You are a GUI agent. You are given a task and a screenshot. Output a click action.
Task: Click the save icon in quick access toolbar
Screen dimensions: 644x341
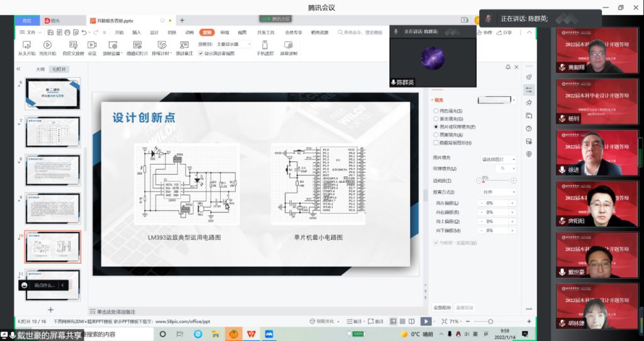click(x=49, y=32)
